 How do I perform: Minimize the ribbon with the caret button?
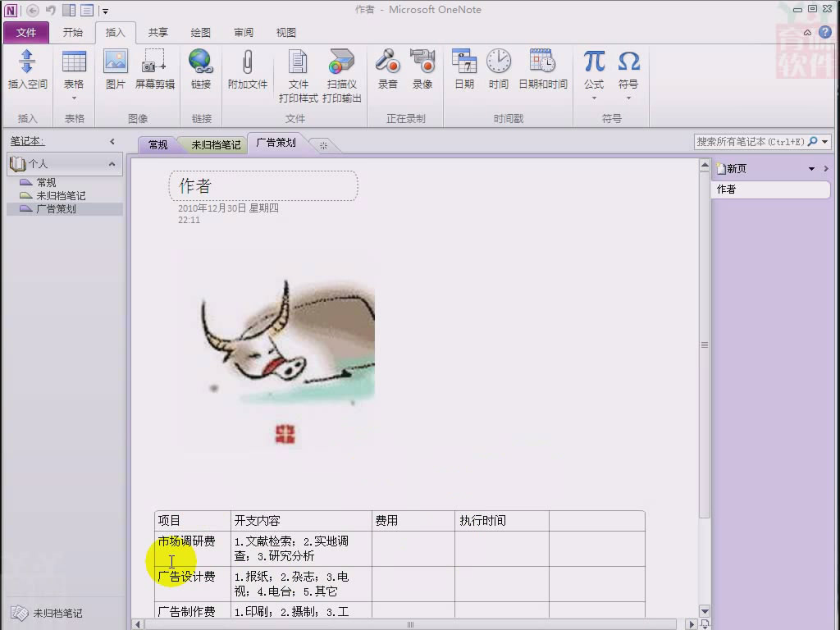coord(807,33)
